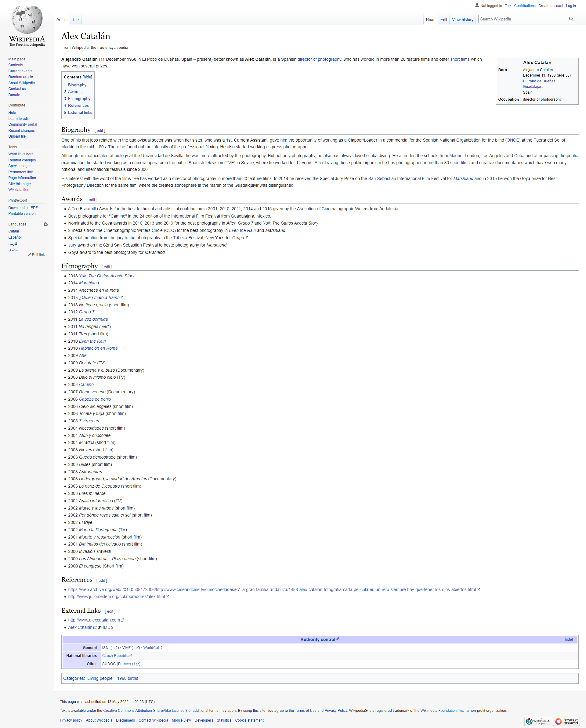Viewport: 586px width, 728px height.
Task: Open the IMDb Alex Catalán external link
Action: click(x=80, y=627)
